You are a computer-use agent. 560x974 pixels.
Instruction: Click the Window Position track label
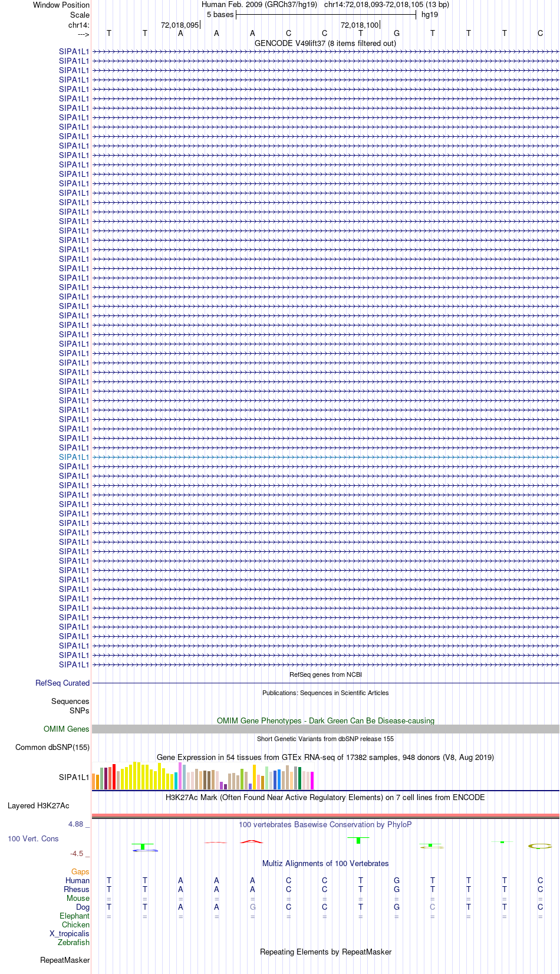(61, 5)
